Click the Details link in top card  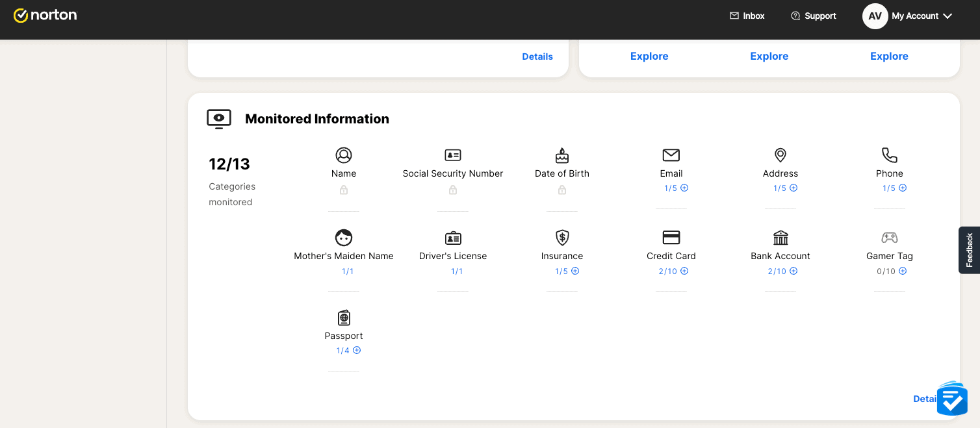[537, 57]
